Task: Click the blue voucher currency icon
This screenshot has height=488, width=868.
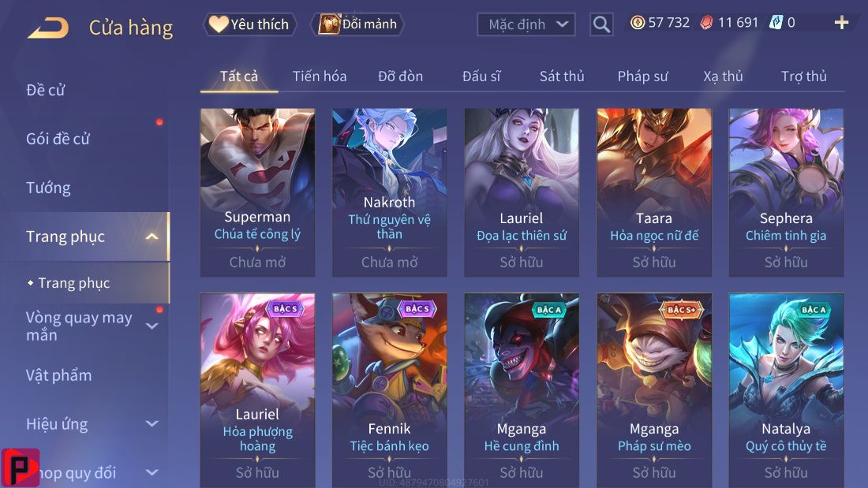Action: pos(776,23)
